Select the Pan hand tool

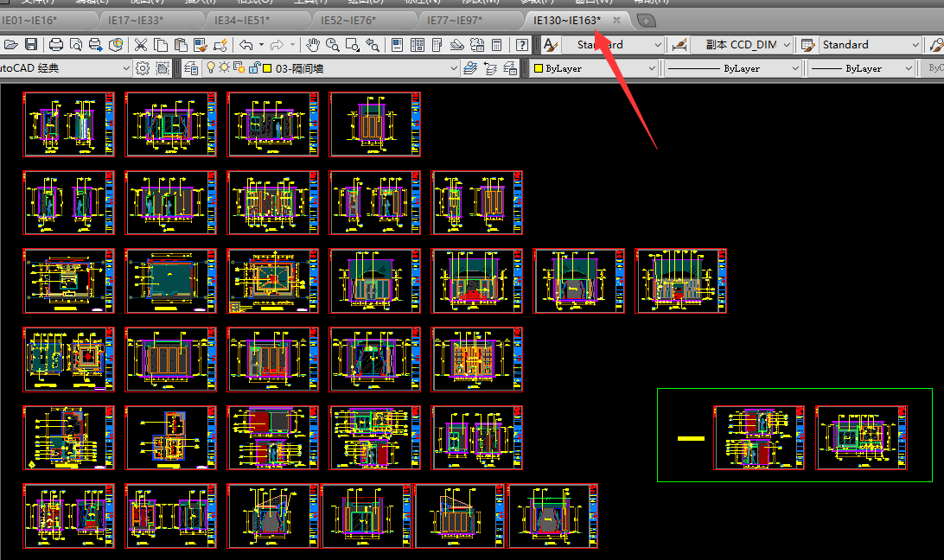312,45
